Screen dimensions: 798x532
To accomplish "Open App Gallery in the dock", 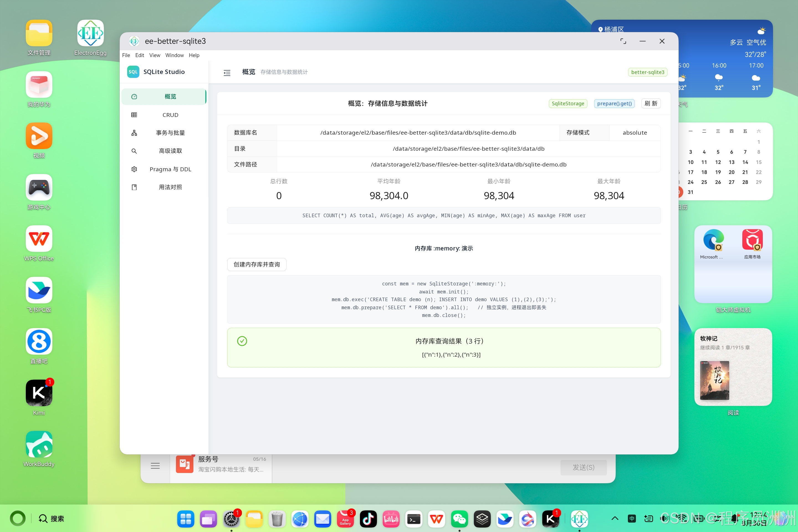I will pyautogui.click(x=346, y=519).
